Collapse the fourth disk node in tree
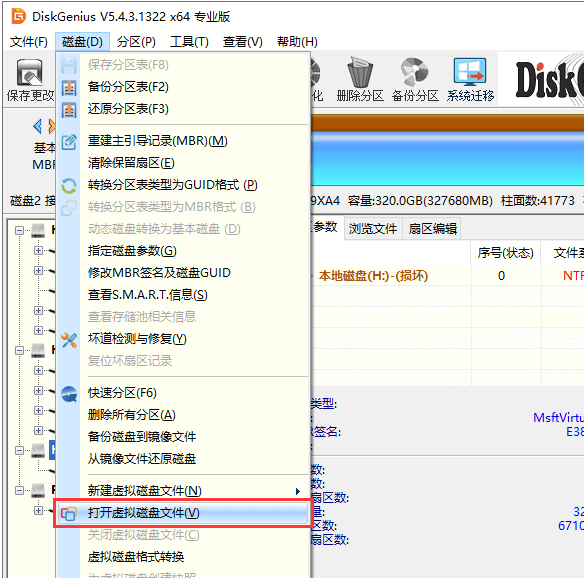This screenshot has height=578, width=587. tap(19, 490)
